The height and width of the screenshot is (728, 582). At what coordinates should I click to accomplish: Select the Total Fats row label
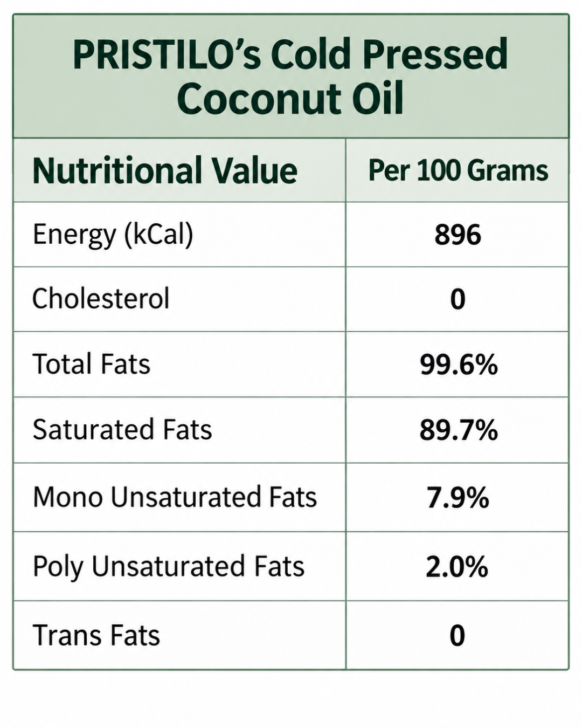tap(91, 364)
